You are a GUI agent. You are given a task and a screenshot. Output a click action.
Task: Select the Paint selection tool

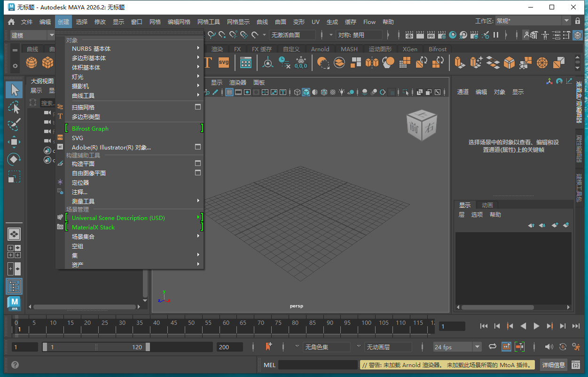(x=14, y=124)
